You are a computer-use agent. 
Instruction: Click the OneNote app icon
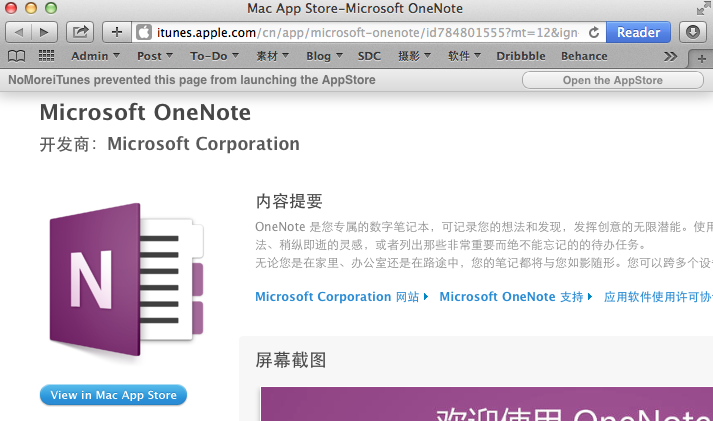click(126, 270)
